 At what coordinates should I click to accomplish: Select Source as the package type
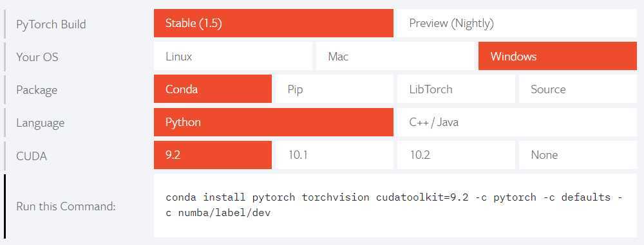[578, 89]
